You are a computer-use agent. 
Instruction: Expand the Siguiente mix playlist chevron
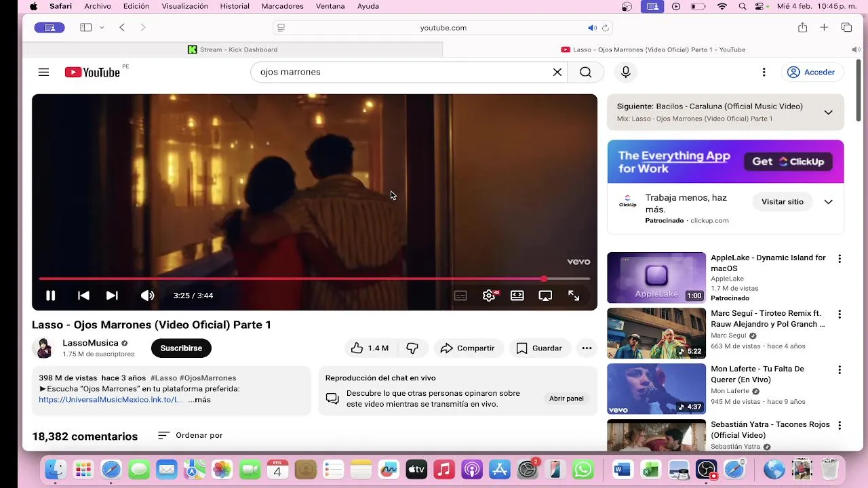[x=828, y=113]
